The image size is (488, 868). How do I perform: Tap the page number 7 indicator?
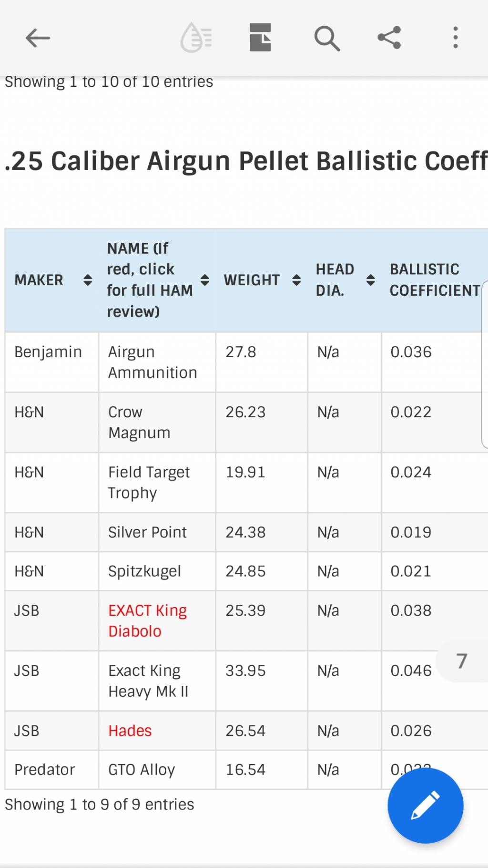click(x=461, y=661)
